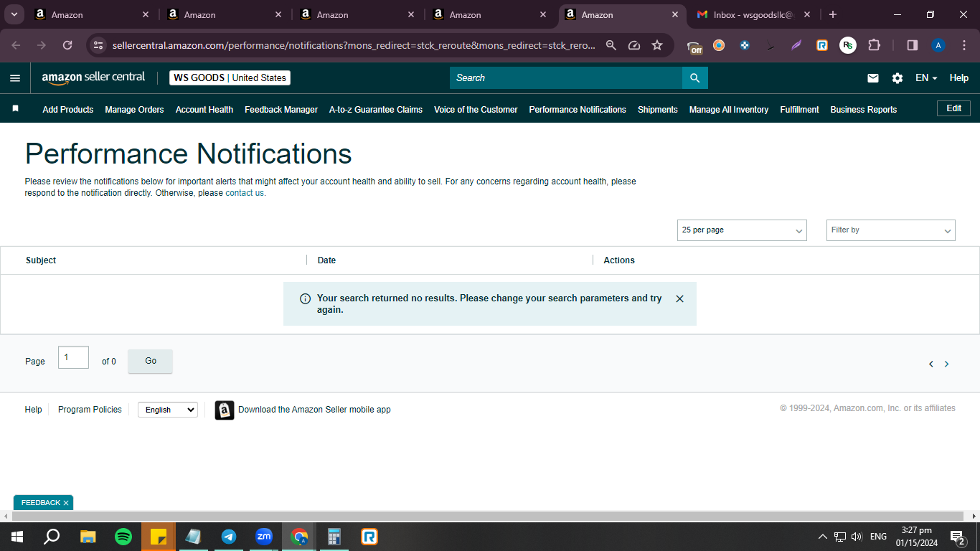Click the Go pagination button
Screen dimensions: 980x551
[151, 361]
